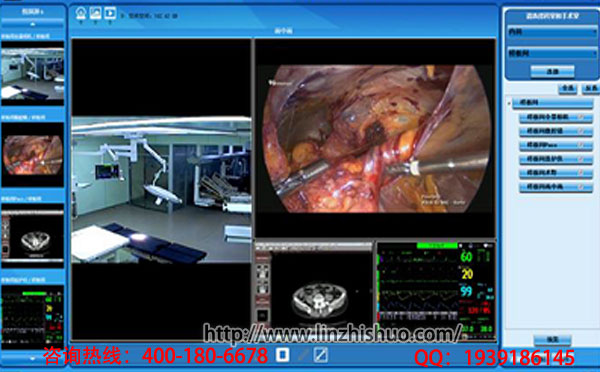Open the picture snapshot icon in top toolbar

click(95, 13)
